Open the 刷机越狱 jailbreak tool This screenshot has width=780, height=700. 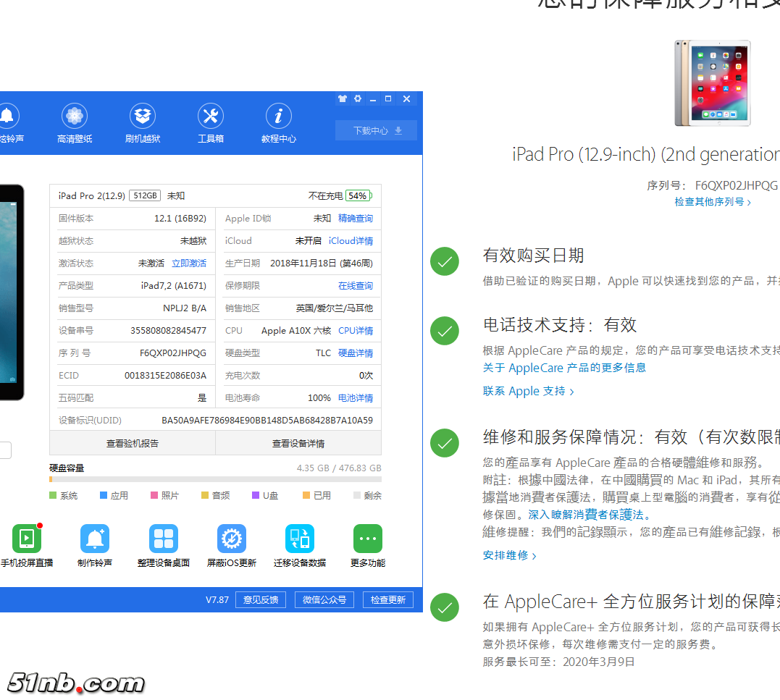coord(142,123)
